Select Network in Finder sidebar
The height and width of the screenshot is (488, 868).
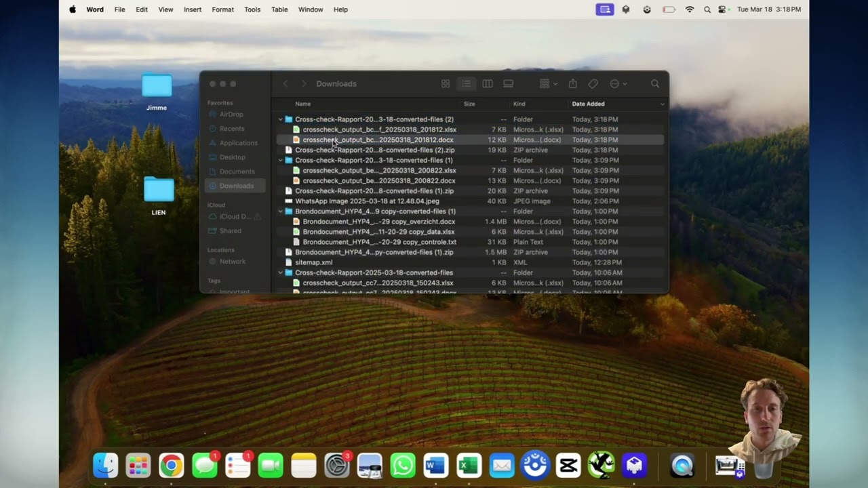pyautogui.click(x=232, y=262)
